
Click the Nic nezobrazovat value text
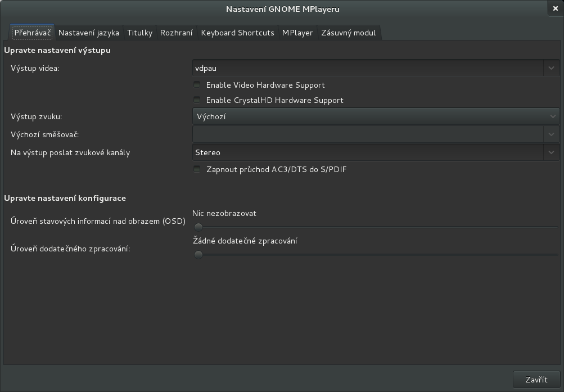coord(224,213)
